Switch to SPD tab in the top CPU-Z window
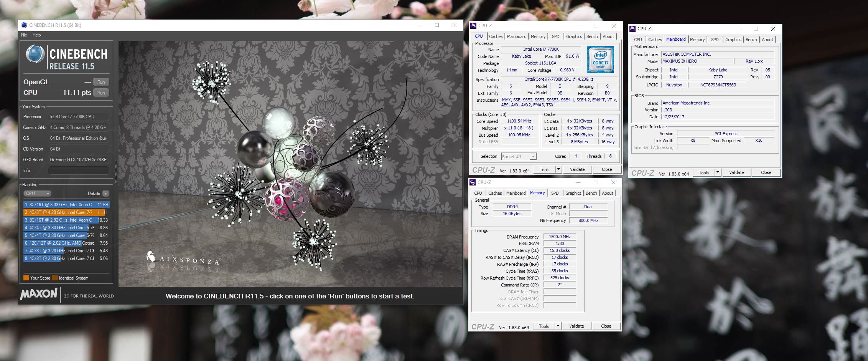Image resolution: width=868 pixels, height=361 pixels. (555, 36)
